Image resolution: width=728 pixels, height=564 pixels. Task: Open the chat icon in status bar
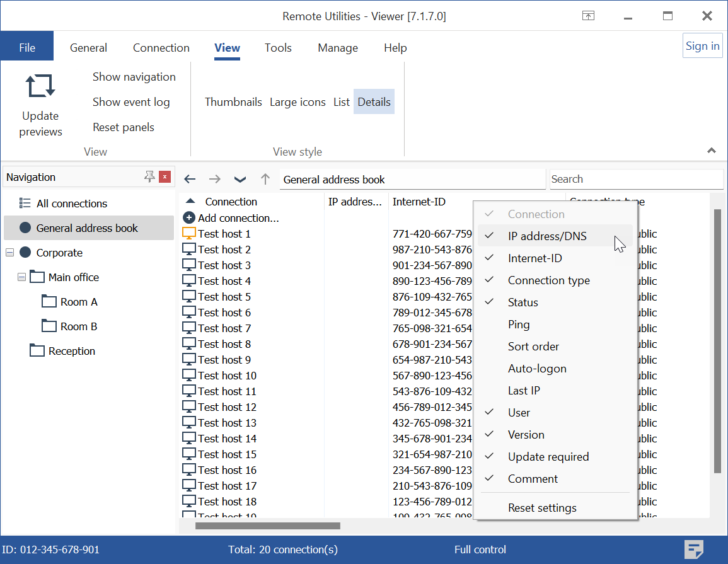coord(694,550)
